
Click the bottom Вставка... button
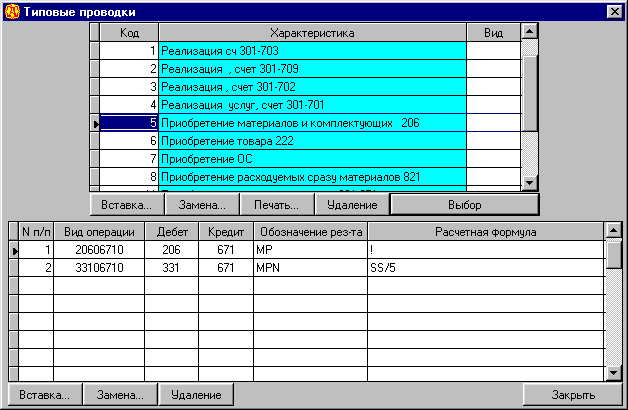pos(44,395)
